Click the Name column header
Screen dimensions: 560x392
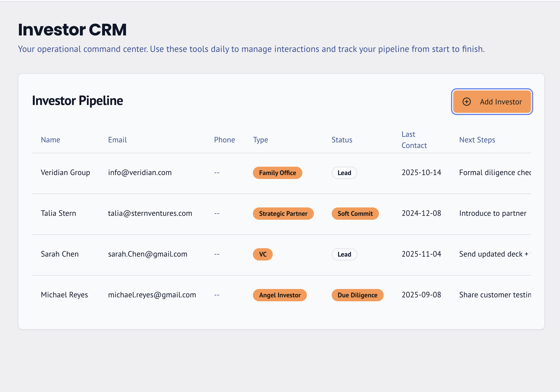tap(50, 140)
